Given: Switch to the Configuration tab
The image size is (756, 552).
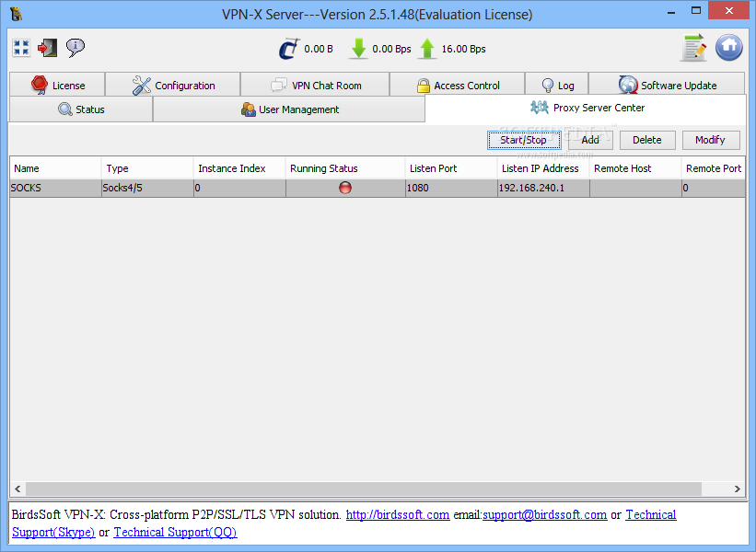Looking at the screenshot, I should click(x=172, y=85).
